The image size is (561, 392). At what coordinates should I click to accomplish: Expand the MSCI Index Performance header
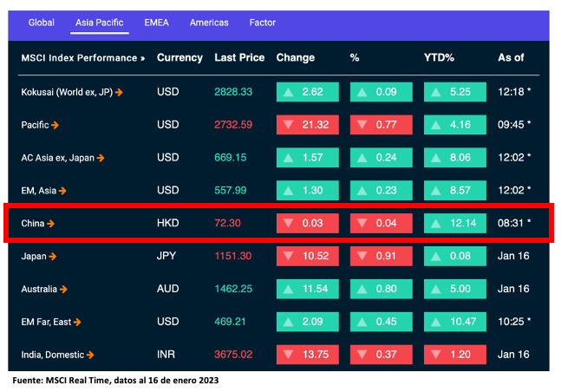(x=82, y=58)
